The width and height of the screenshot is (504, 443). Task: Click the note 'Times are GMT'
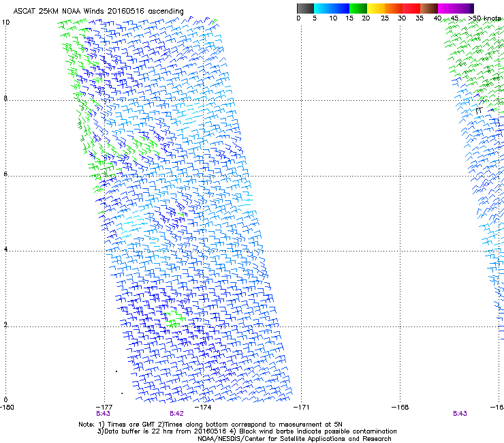click(131, 425)
